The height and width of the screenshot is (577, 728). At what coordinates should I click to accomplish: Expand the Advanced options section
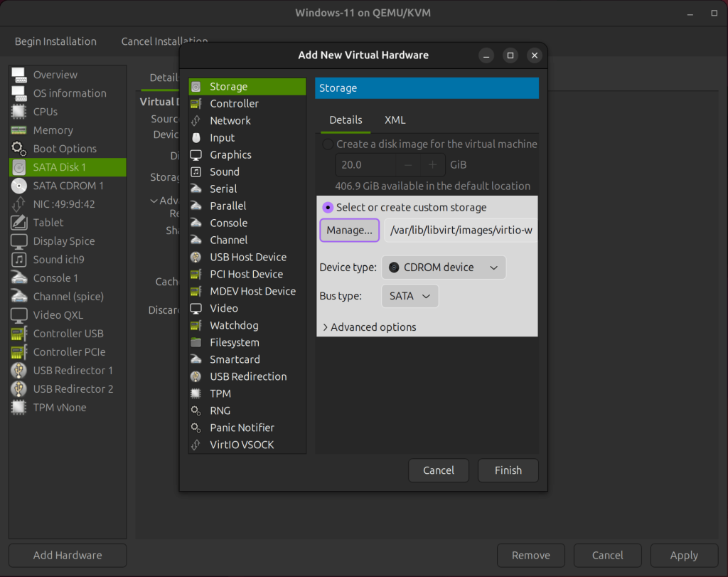369,327
